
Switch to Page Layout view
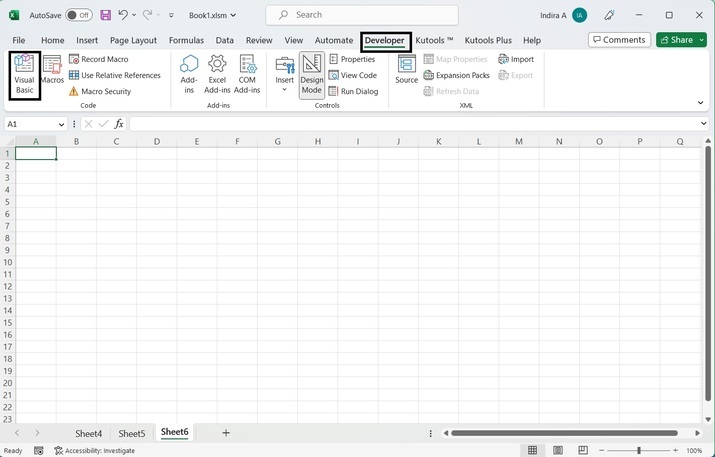558,451
